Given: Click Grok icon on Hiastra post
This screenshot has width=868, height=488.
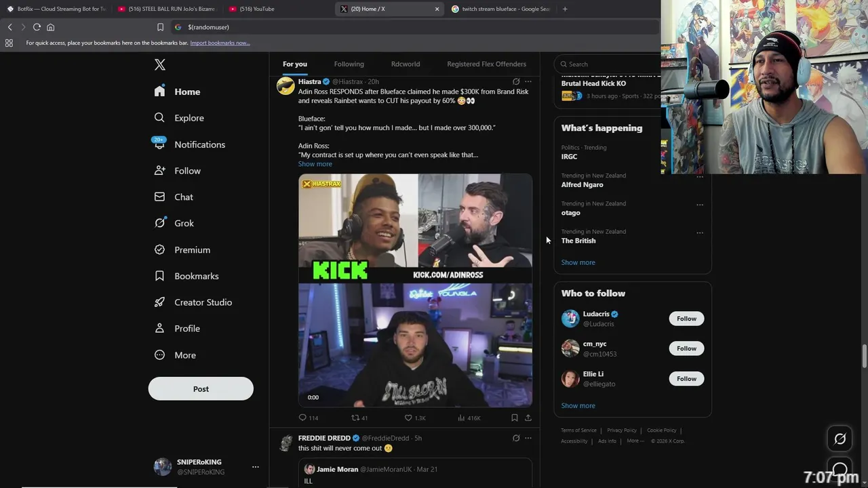Looking at the screenshot, I should coord(516,81).
